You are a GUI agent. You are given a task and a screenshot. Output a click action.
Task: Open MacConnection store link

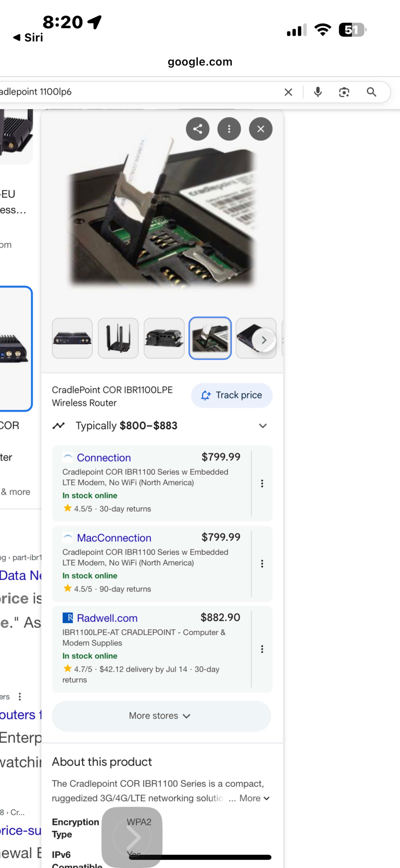[114, 538]
